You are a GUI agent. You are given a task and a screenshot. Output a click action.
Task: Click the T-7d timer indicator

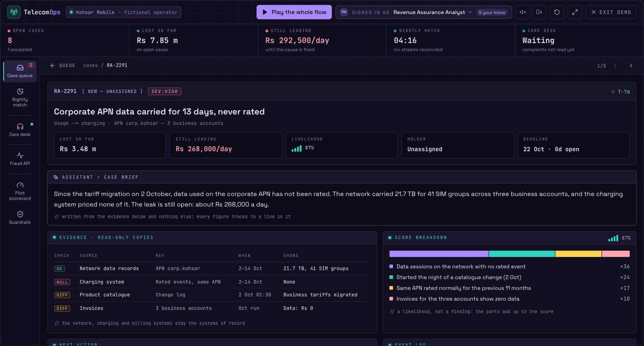tap(621, 92)
